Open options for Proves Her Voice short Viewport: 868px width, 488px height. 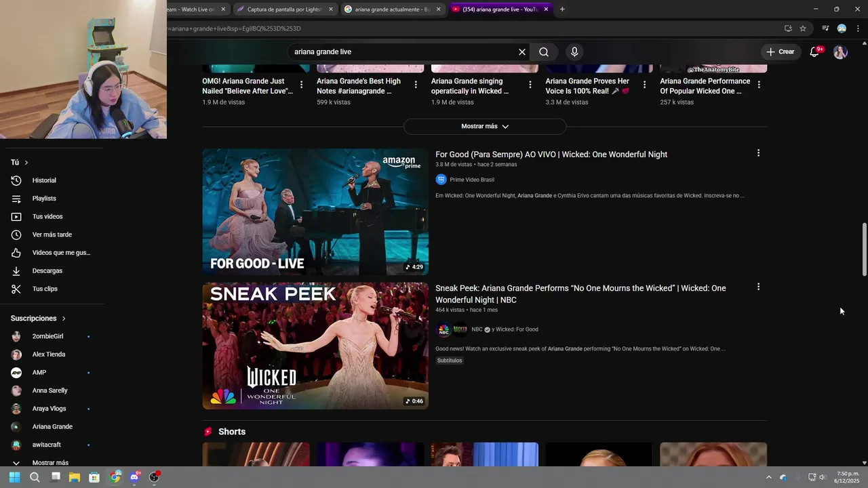click(644, 85)
